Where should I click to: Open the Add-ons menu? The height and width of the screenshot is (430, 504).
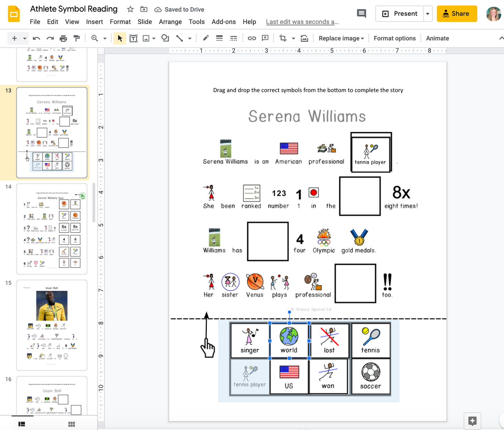(224, 22)
